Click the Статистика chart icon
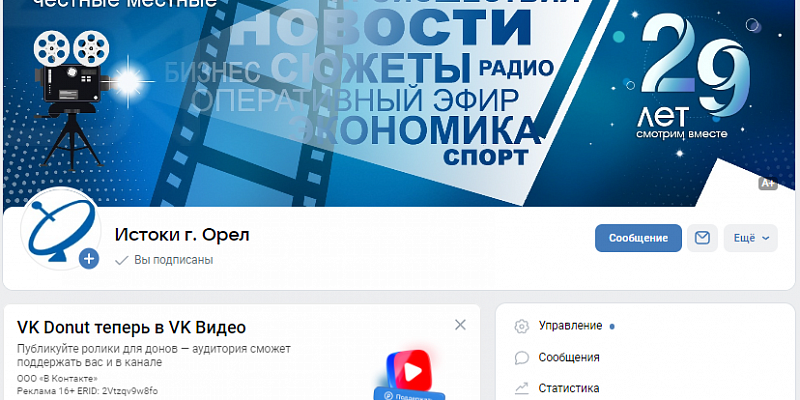Image resolution: width=800 pixels, height=400 pixels. pyautogui.click(x=521, y=389)
